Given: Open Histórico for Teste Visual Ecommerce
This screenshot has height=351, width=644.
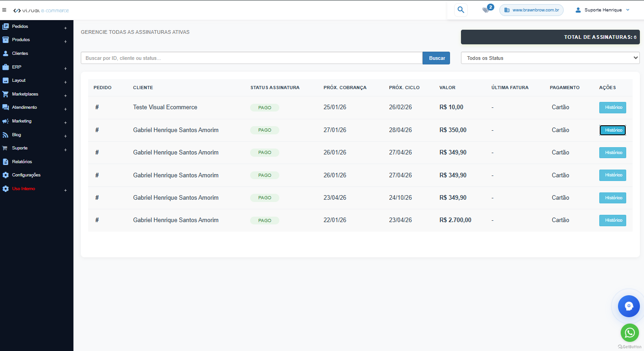Looking at the screenshot, I should pos(612,107).
